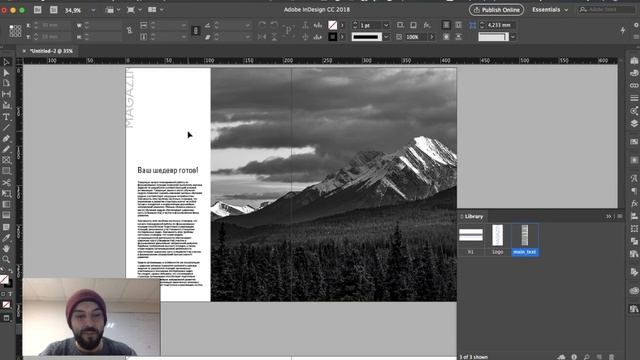Open the Essentials workspace switcher
This screenshot has width=640, height=360.
point(550,10)
